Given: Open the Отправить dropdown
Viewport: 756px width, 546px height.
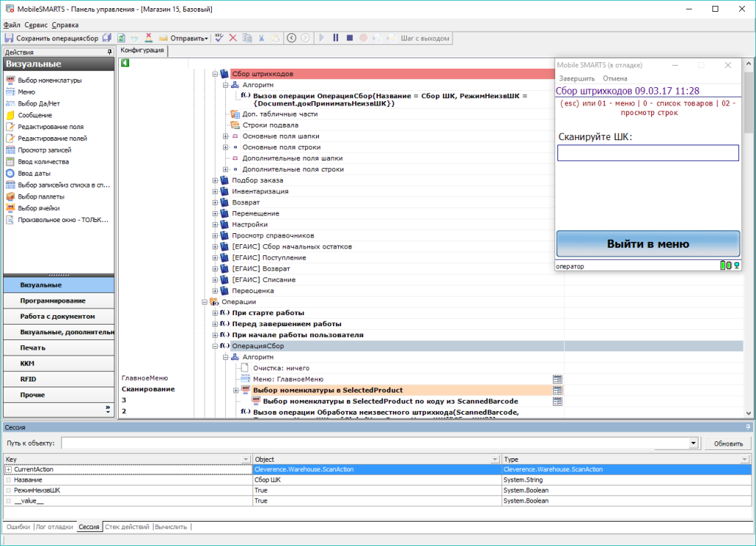Looking at the screenshot, I should 207,38.
